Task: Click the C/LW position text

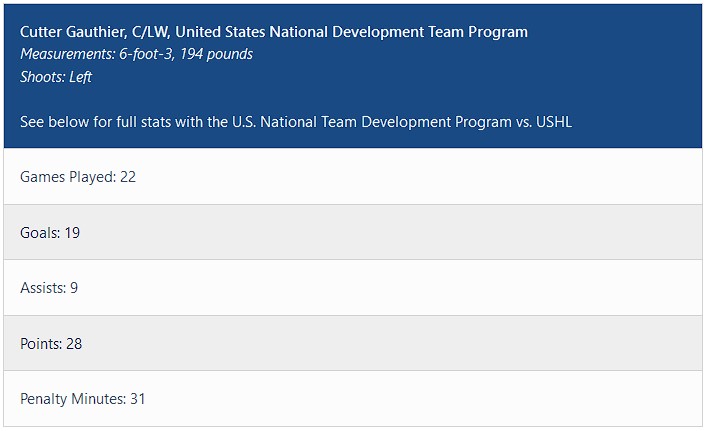Action: point(151,32)
